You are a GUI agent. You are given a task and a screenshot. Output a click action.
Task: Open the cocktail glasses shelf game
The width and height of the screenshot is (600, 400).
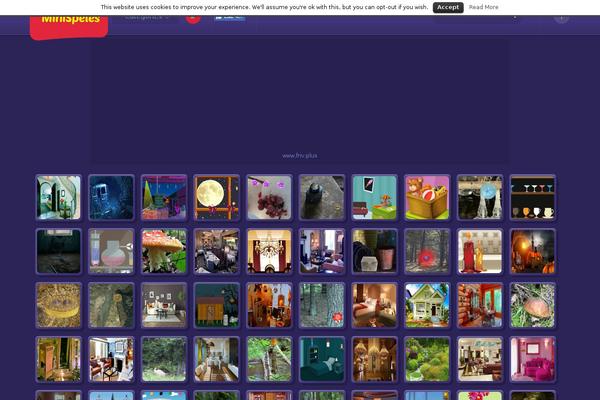(533, 198)
